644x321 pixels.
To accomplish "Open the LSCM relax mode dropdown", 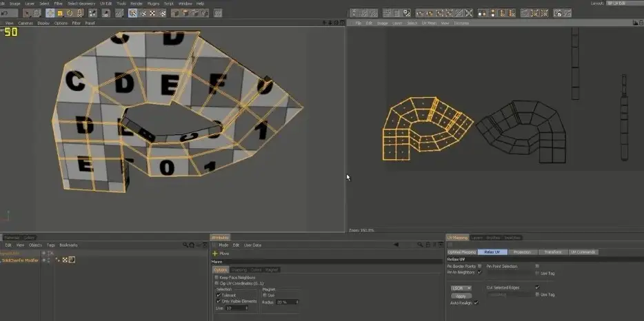I will (x=461, y=288).
